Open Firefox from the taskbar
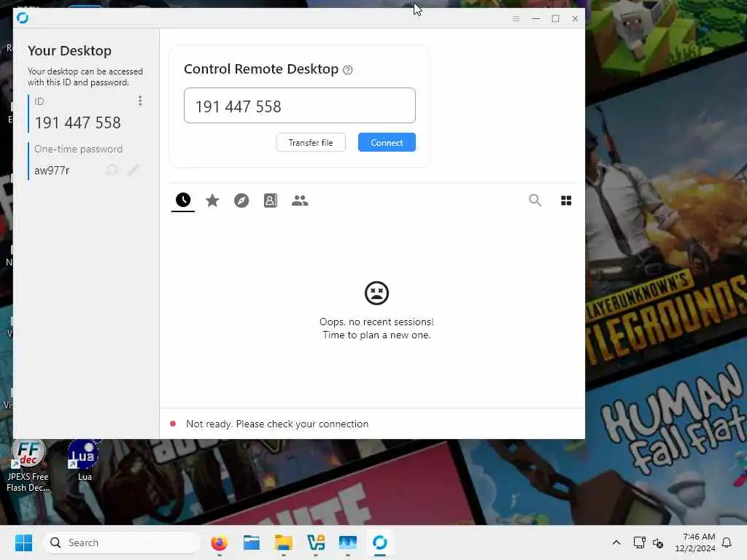Image resolution: width=747 pixels, height=560 pixels. [x=219, y=542]
